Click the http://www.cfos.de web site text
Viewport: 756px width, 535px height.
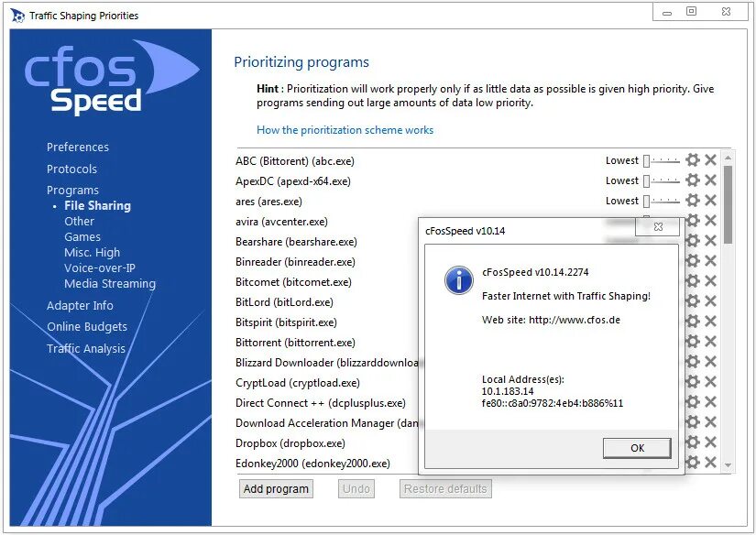tap(575, 320)
